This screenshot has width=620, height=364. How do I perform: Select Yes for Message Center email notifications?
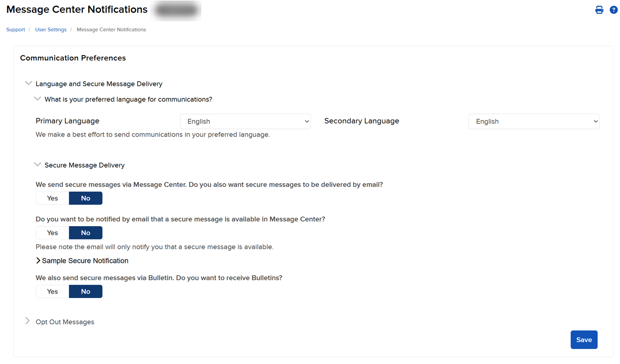click(52, 232)
